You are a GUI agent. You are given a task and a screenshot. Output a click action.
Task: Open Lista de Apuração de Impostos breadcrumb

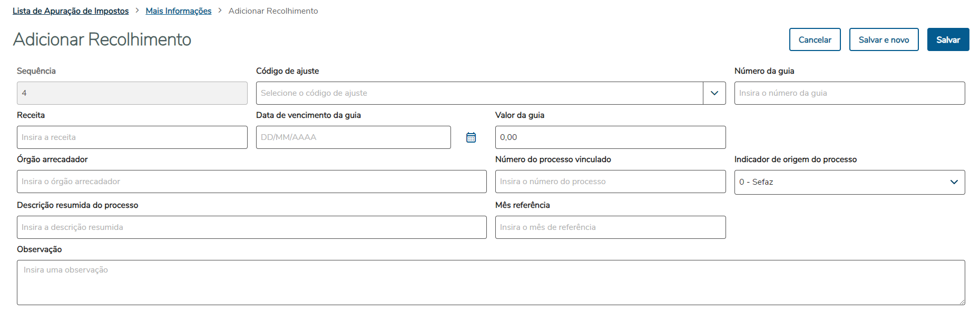(71, 11)
